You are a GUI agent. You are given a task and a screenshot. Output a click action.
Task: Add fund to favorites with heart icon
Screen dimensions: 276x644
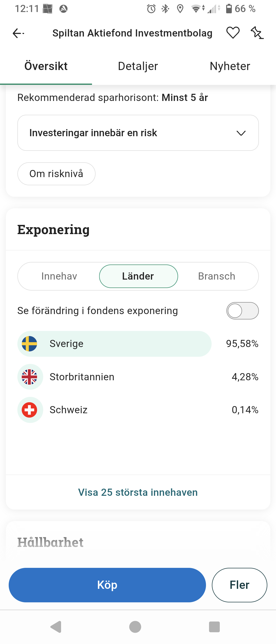coord(233,33)
